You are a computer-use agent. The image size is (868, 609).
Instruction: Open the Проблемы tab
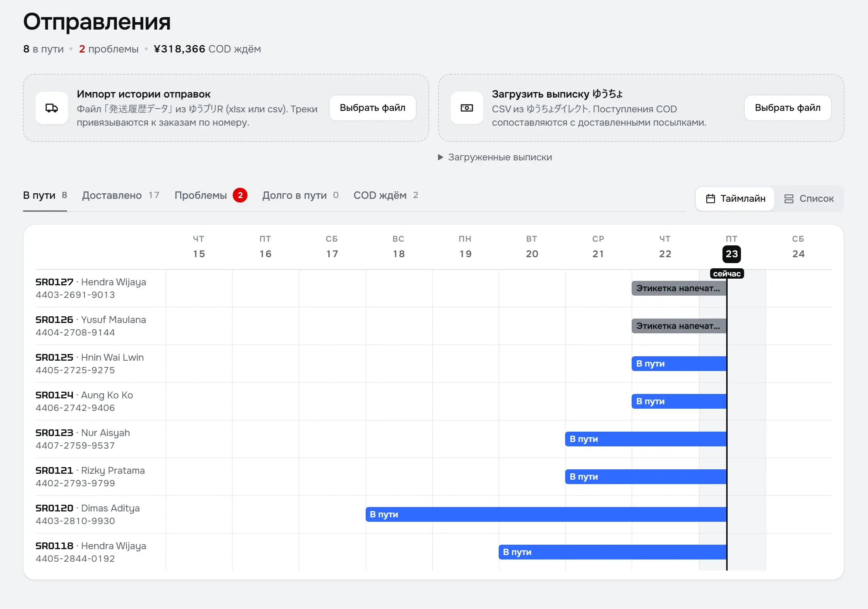click(211, 195)
